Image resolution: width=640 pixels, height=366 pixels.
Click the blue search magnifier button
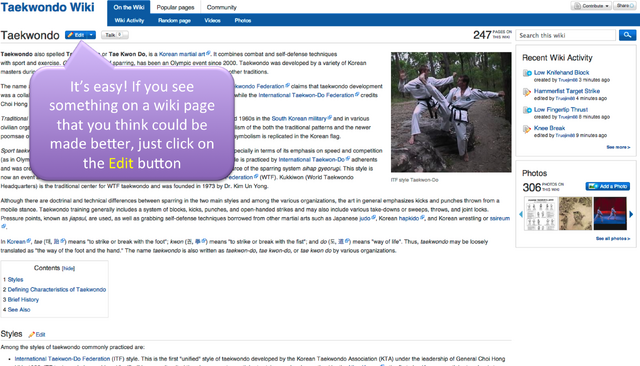[627, 35]
